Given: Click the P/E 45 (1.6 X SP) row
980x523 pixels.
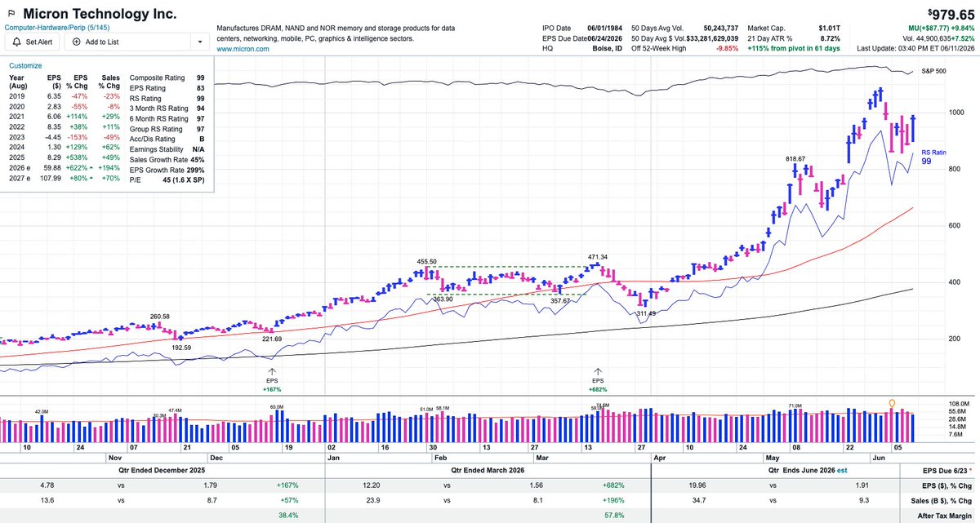Looking at the screenshot, I should coord(167,182).
